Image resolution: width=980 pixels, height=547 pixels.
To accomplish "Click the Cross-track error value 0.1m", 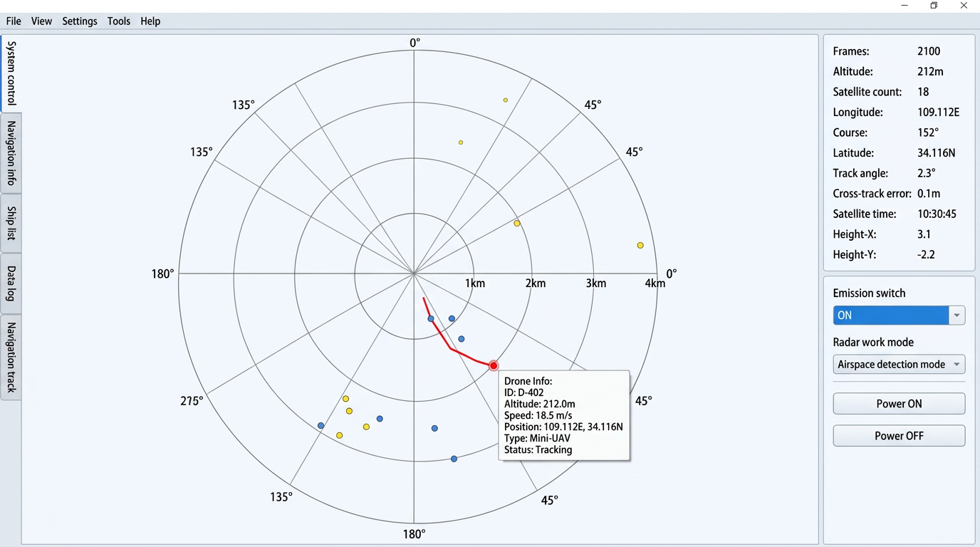I will click(929, 194).
